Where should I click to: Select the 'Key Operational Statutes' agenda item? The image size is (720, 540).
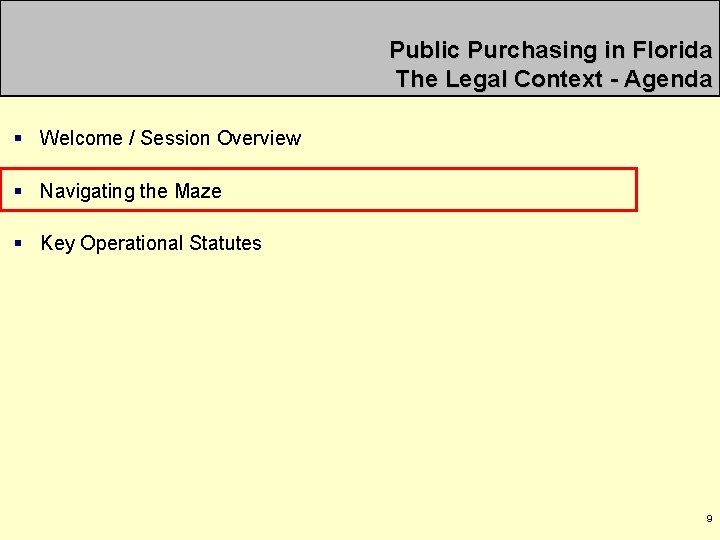(x=151, y=243)
